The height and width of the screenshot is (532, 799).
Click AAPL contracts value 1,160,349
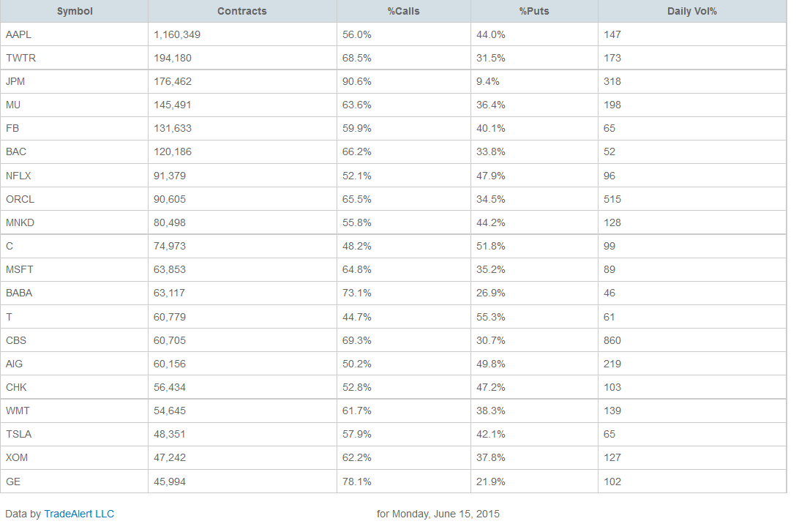[x=177, y=34]
